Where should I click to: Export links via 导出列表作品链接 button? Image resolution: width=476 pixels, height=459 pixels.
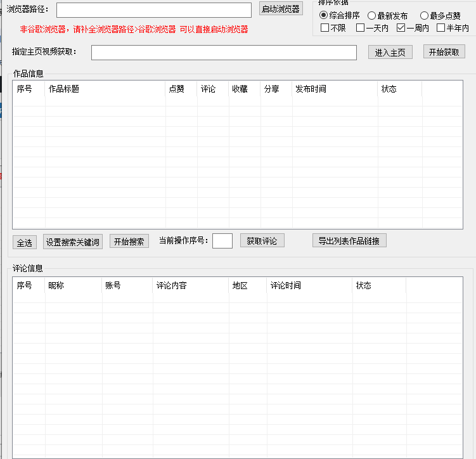(349, 241)
